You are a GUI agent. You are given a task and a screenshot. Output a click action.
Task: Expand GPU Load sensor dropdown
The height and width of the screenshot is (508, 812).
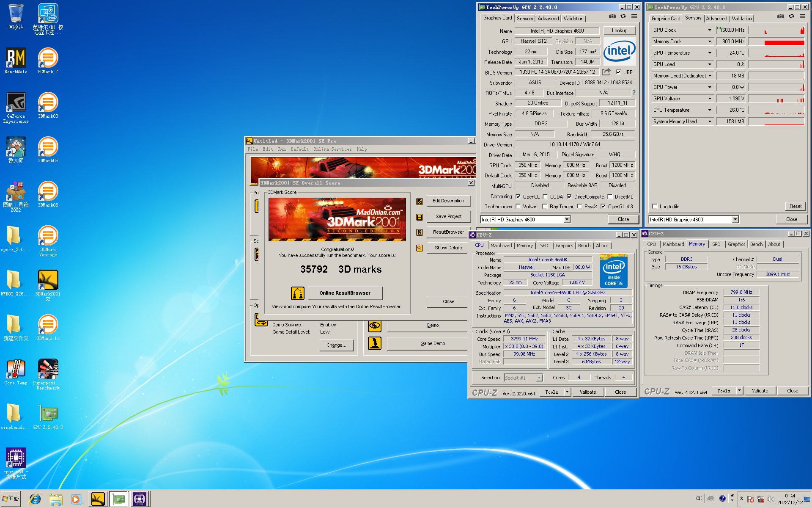710,64
